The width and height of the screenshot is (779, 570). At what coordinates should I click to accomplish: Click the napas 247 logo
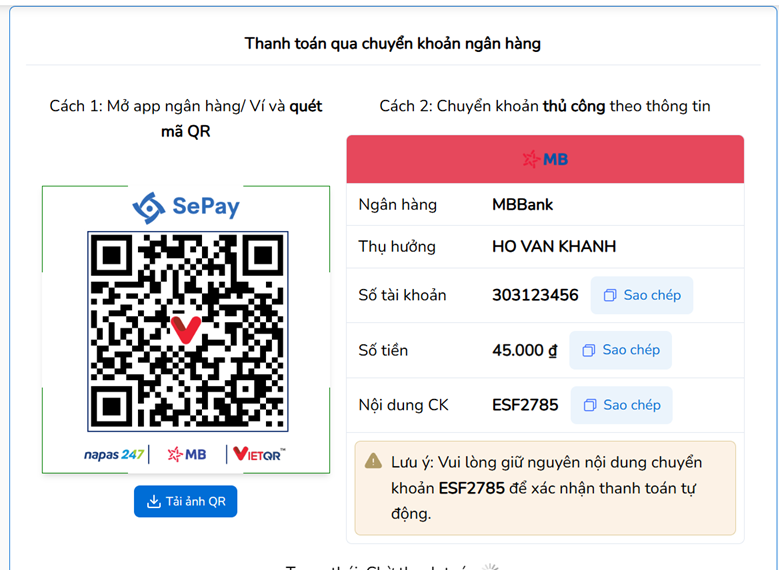[x=114, y=454]
